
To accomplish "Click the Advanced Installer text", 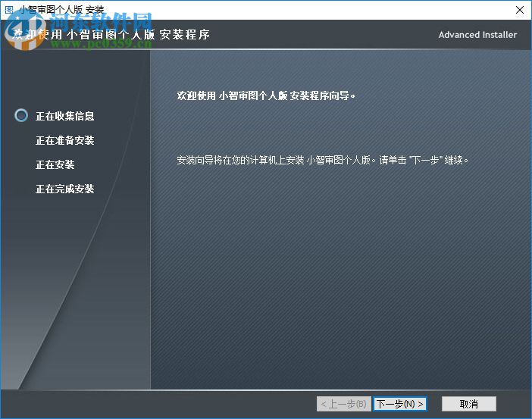I will (x=477, y=35).
